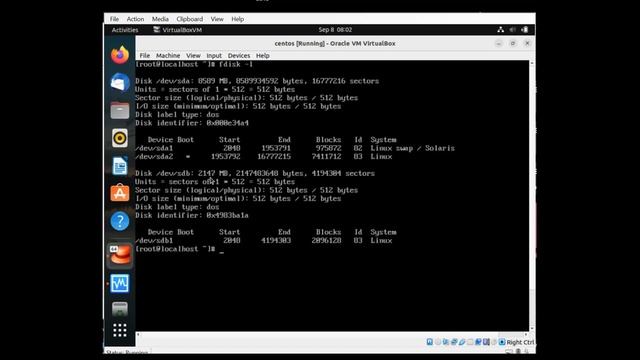Viewport: 640px width, 360px height.
Task: Open Rhythmbox music player from the dock
Action: pos(120,138)
